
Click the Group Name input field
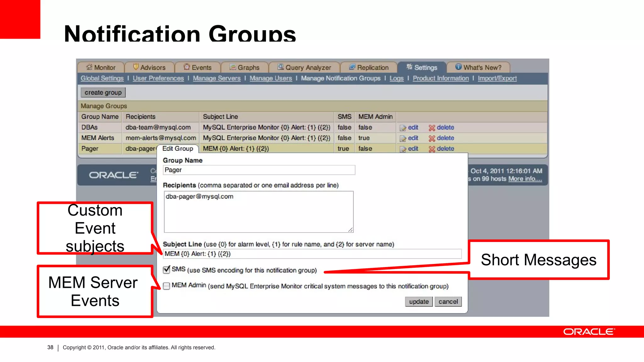pyautogui.click(x=259, y=170)
